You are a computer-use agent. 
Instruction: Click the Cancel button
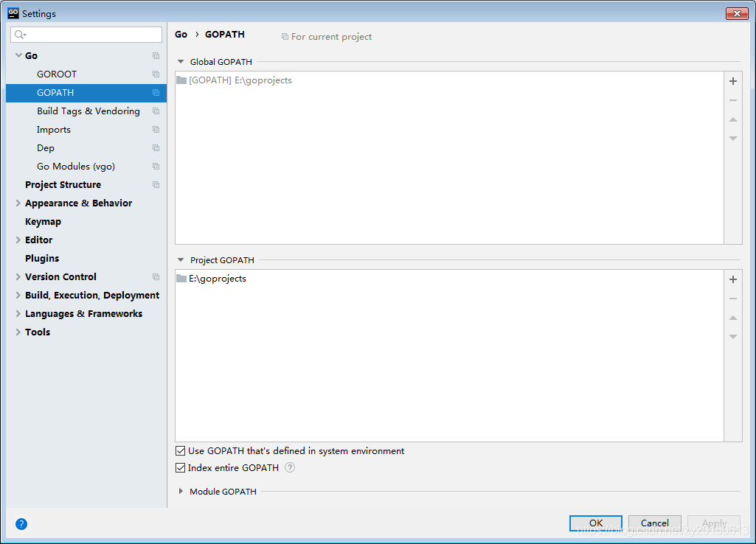click(654, 523)
